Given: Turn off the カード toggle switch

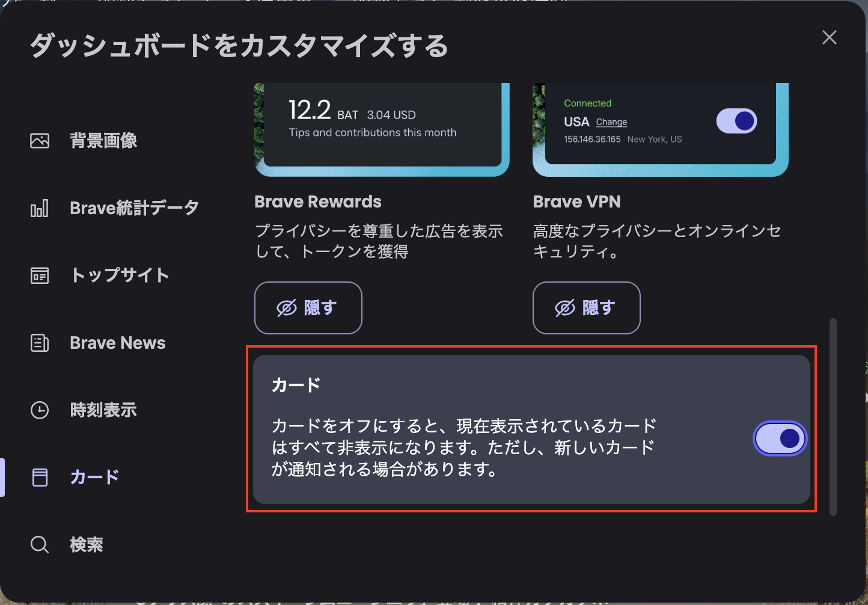Looking at the screenshot, I should click(780, 438).
